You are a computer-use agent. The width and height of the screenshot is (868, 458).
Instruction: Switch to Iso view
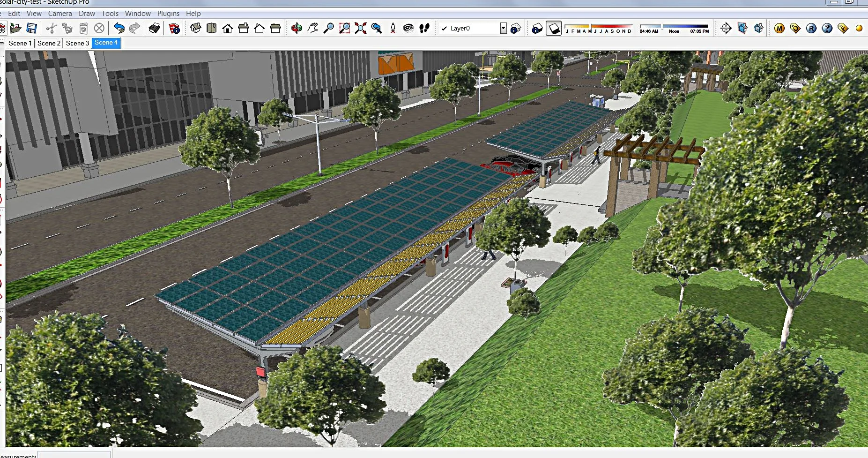click(x=196, y=28)
